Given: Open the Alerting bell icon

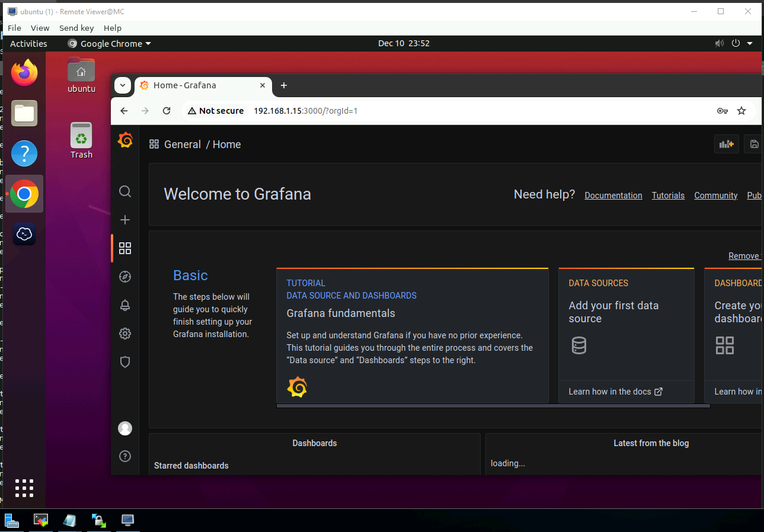Looking at the screenshot, I should (125, 305).
